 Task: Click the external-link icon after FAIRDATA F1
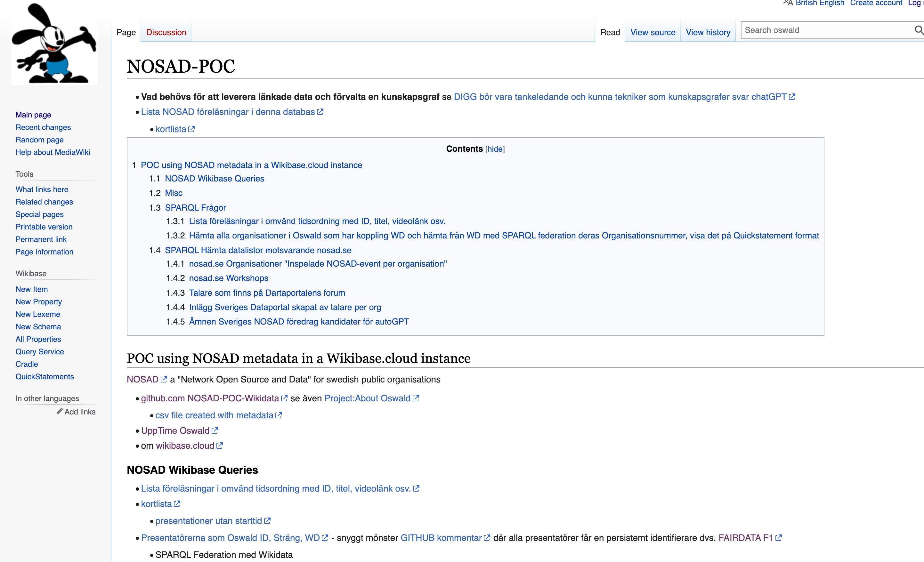(x=779, y=538)
